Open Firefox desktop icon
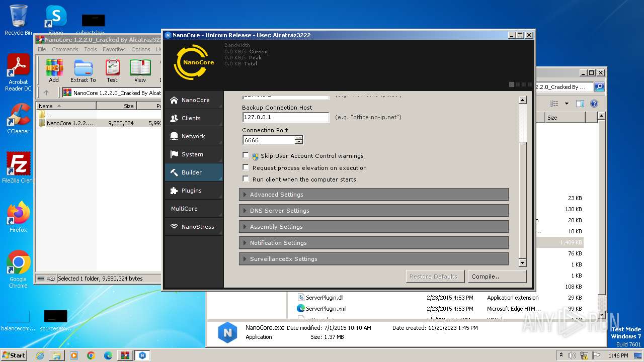644x362 pixels. coord(18,217)
